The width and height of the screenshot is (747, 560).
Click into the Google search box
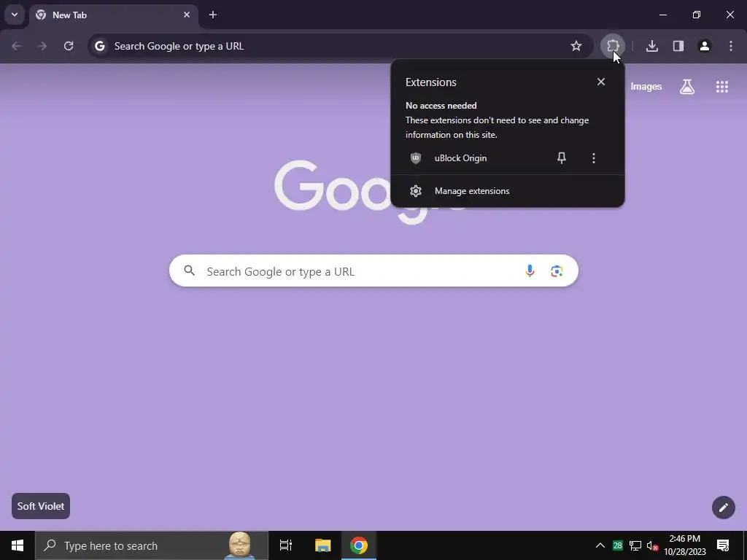[x=373, y=271]
